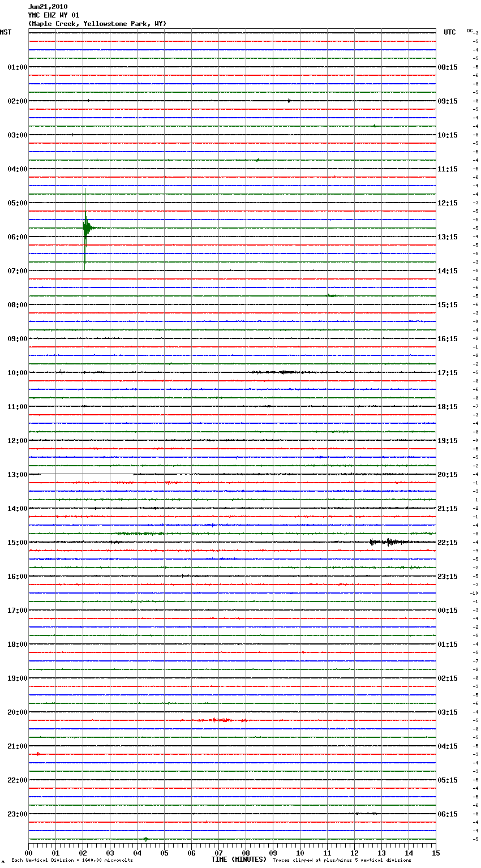This screenshot has width=481, height=868.
Task: Select the 20:00 MST time label
Action: point(17,712)
